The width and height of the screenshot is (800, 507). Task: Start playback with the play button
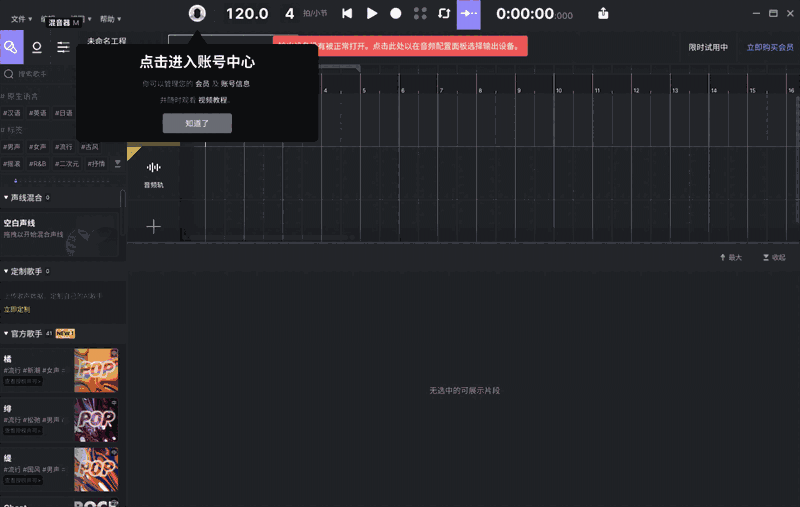(372, 13)
